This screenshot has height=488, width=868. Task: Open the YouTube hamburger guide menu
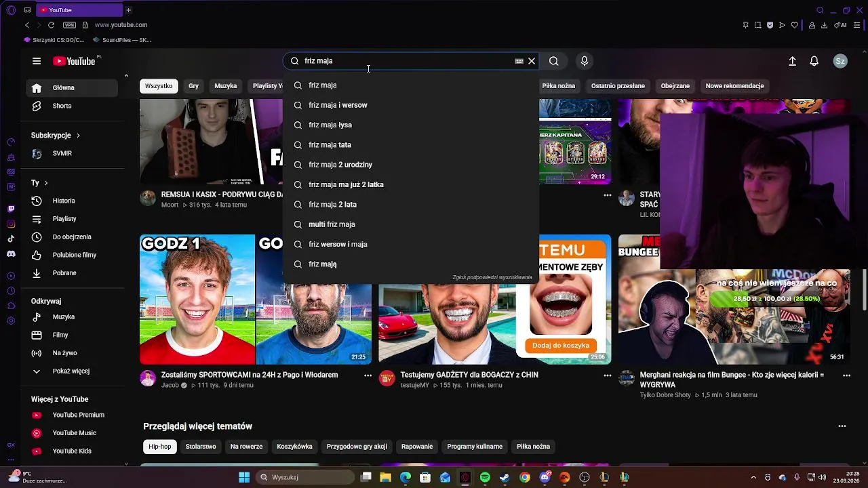(37, 61)
